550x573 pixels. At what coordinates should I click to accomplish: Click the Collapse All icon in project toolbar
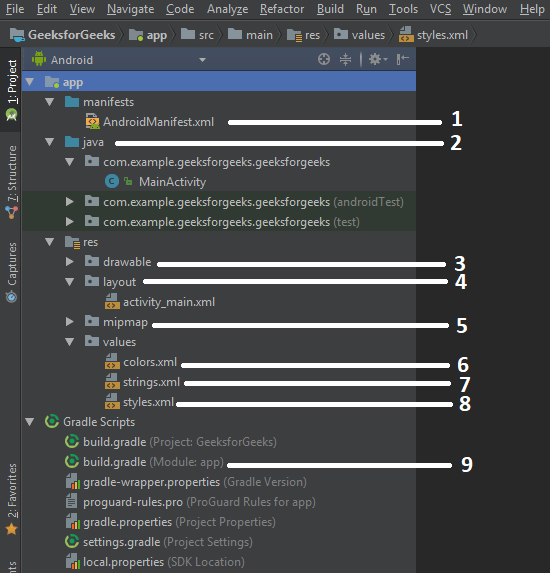coord(345,59)
